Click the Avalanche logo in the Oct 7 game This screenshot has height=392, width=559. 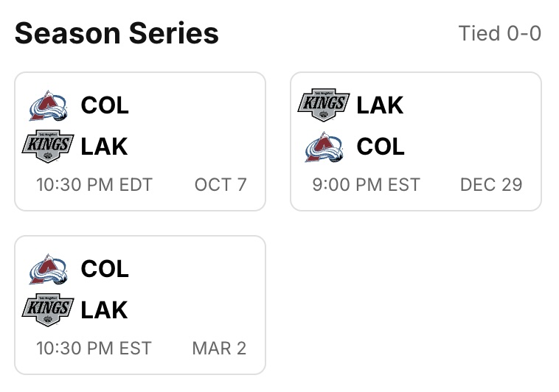click(49, 105)
